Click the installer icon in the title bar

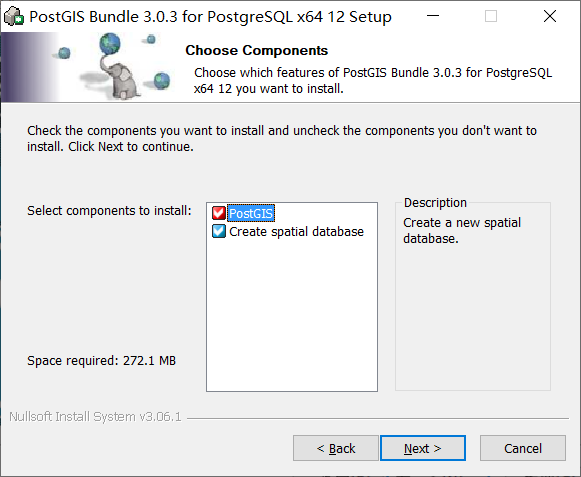pyautogui.click(x=13, y=16)
